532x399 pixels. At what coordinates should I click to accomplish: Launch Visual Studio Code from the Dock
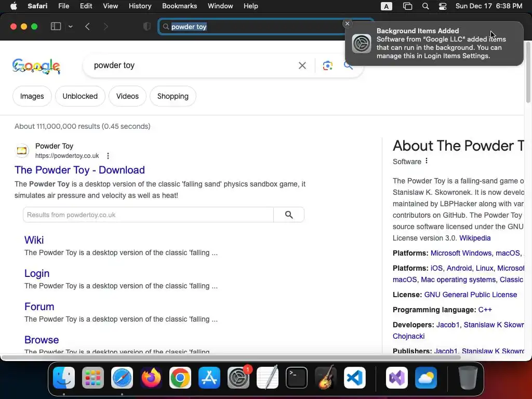click(x=354, y=378)
